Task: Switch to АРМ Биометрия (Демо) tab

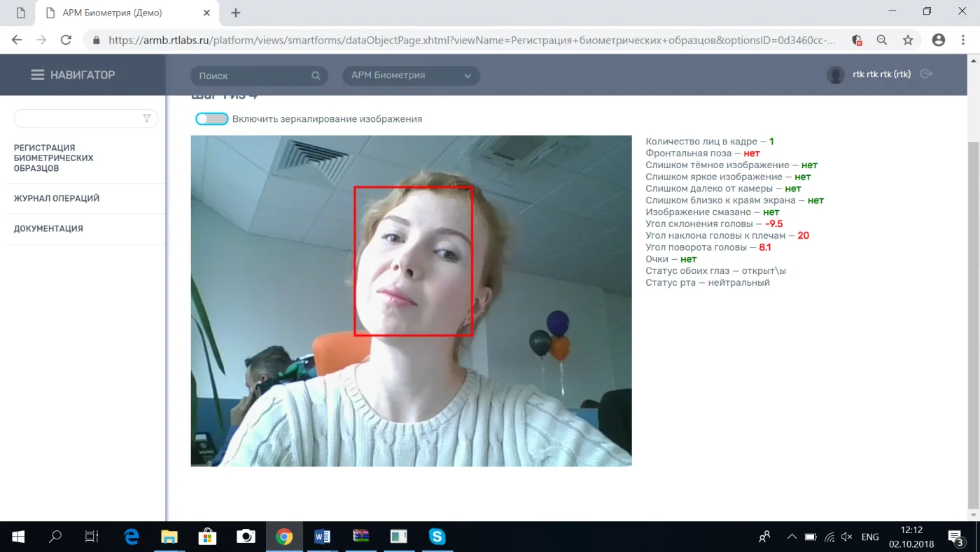Action: [x=128, y=13]
